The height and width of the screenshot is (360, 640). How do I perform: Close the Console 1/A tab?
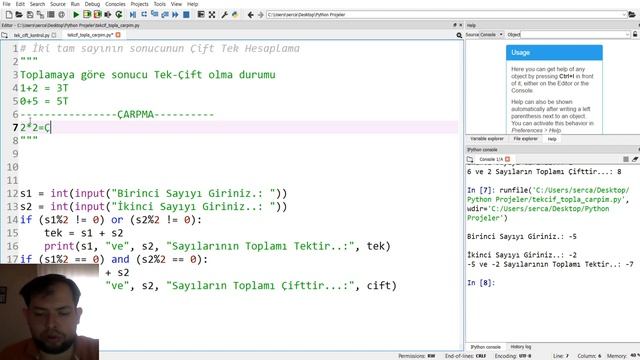pyautogui.click(x=507, y=159)
